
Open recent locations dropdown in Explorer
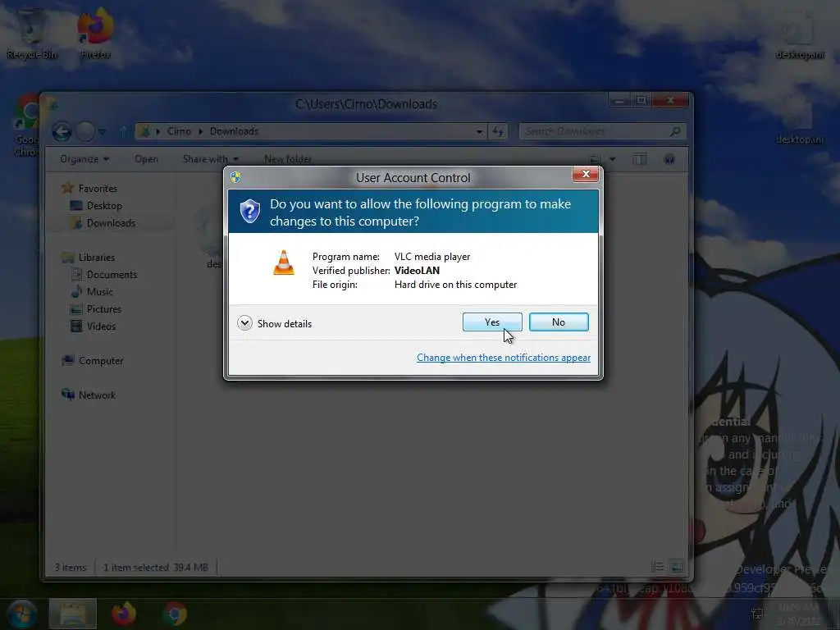tap(103, 132)
